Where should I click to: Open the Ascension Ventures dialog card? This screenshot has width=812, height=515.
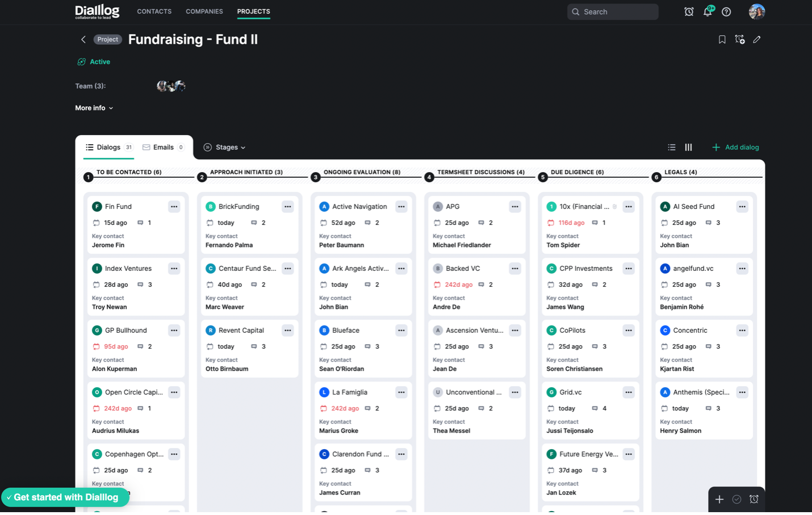click(x=476, y=349)
